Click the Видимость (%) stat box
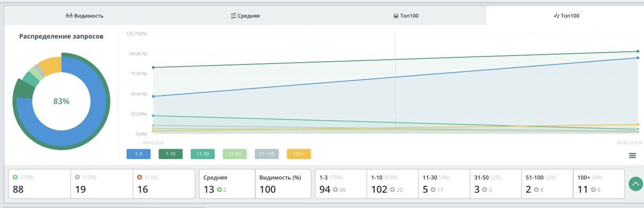Viewport: 644px width, 208px height. pos(283,184)
